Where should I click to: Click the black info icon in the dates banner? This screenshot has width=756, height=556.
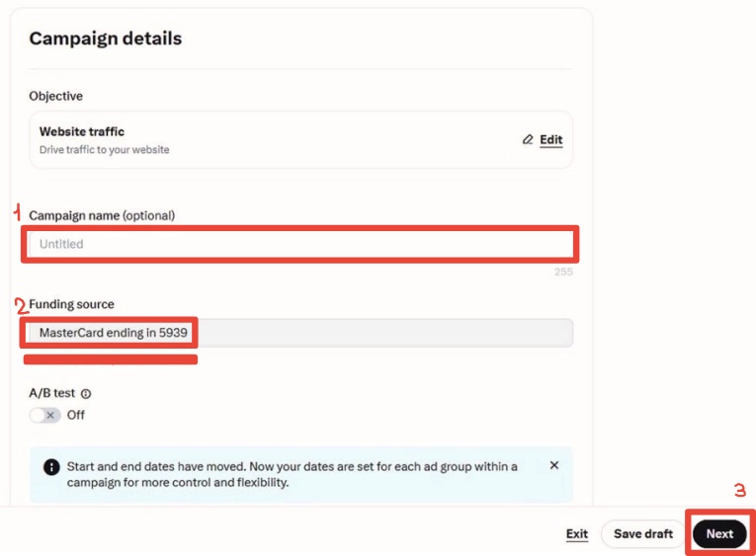tap(51, 467)
